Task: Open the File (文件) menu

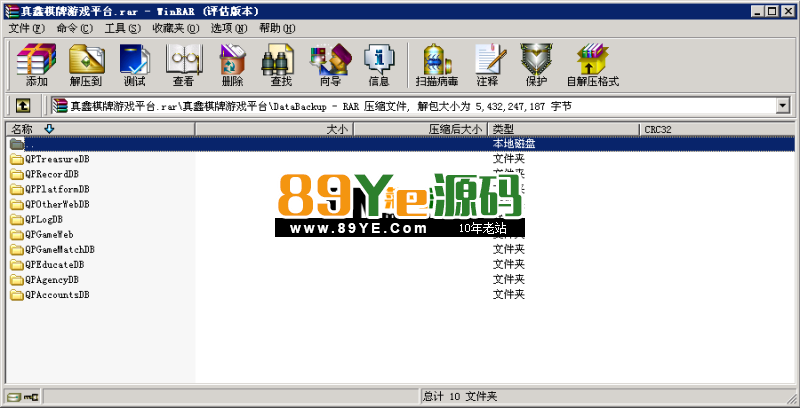Action: pos(27,28)
